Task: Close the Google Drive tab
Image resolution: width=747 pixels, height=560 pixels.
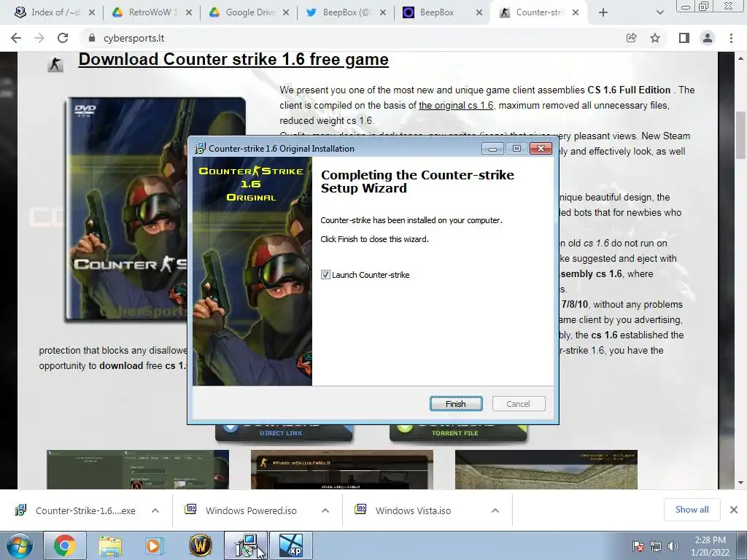Action: [286, 12]
